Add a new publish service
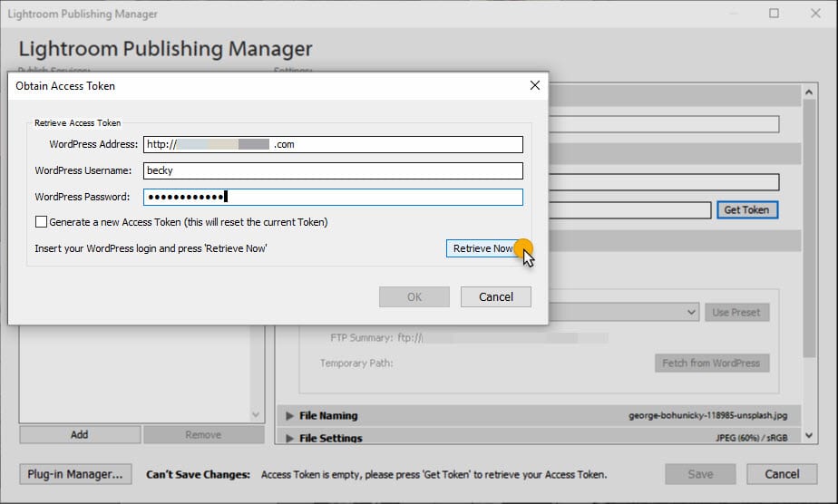The width and height of the screenshot is (838, 504). (80, 434)
